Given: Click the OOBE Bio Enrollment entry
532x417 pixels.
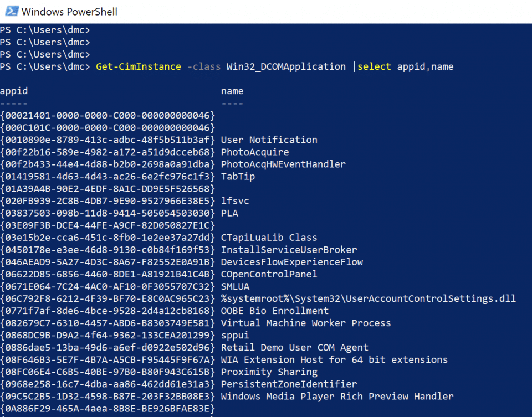Looking at the screenshot, I should point(274,311).
